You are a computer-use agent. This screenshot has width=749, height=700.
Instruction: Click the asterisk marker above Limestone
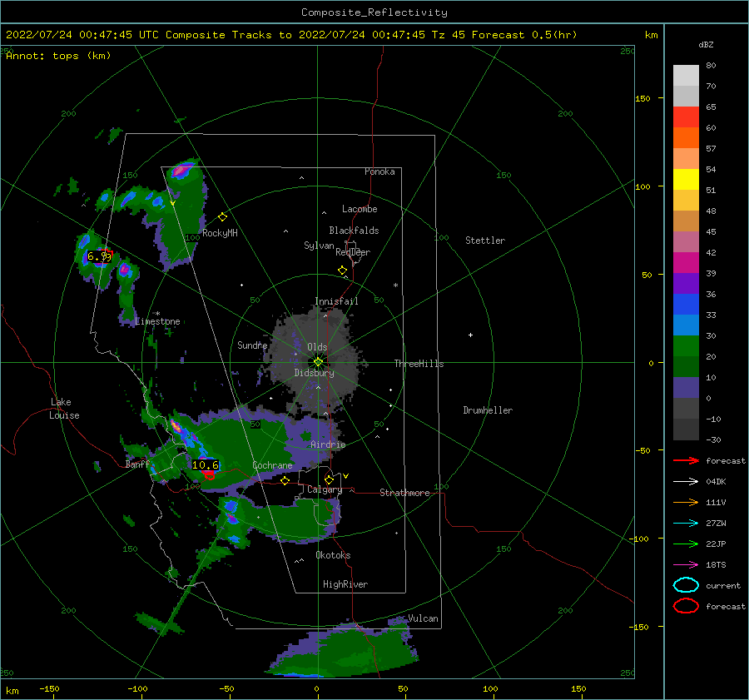tap(157, 314)
